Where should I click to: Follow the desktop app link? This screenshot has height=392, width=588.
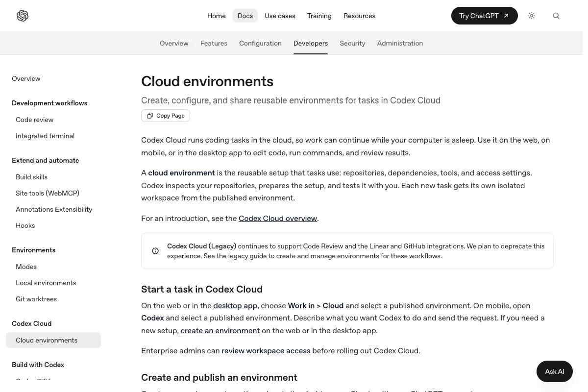(235, 306)
